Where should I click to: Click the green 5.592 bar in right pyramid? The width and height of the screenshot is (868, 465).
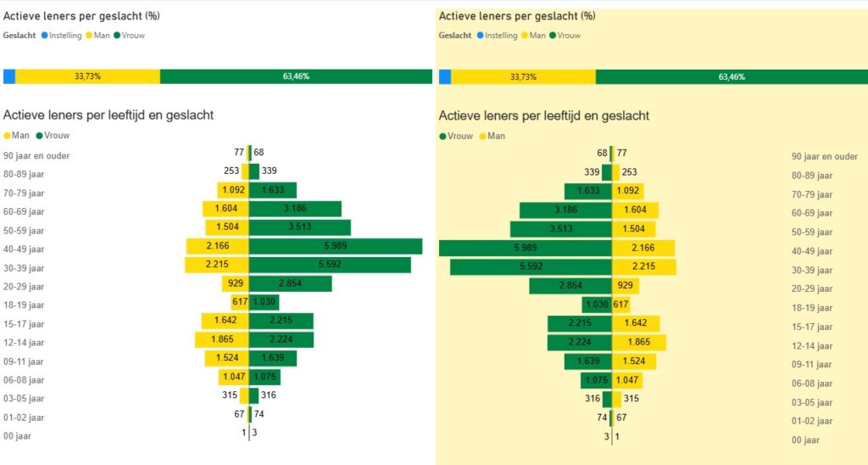coord(531,267)
